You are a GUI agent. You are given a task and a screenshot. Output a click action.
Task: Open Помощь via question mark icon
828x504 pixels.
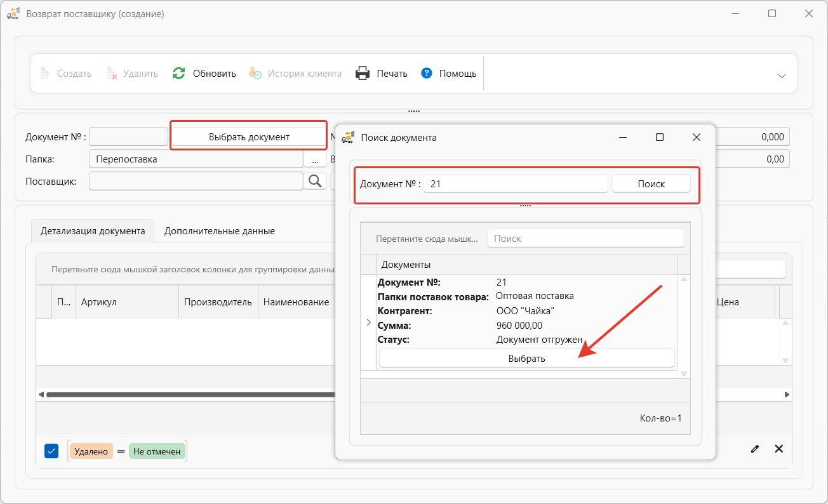(x=427, y=74)
